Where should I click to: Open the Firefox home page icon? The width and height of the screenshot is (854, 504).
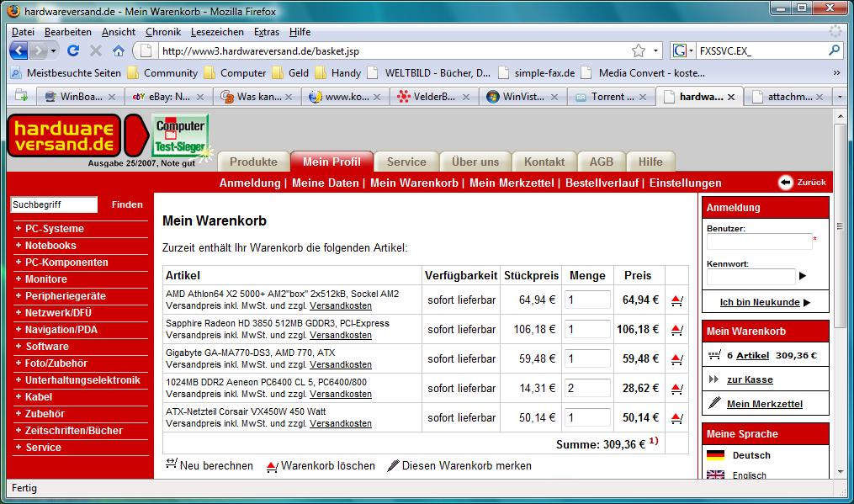pos(118,50)
